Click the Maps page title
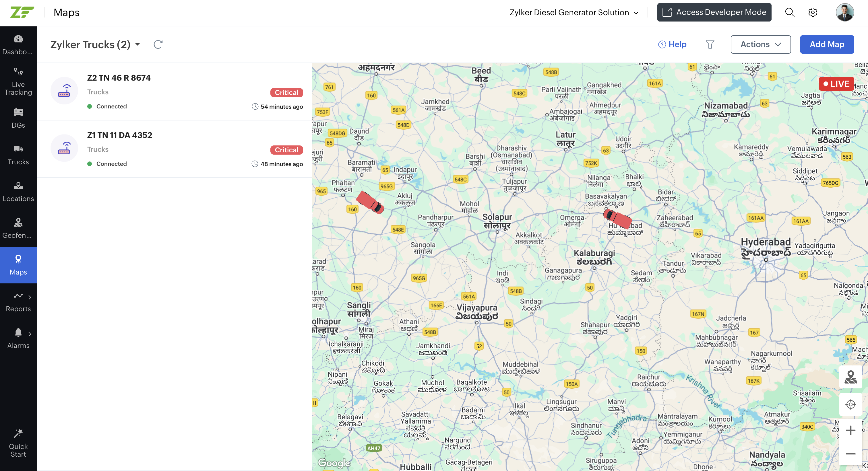868x471 pixels. tap(66, 12)
